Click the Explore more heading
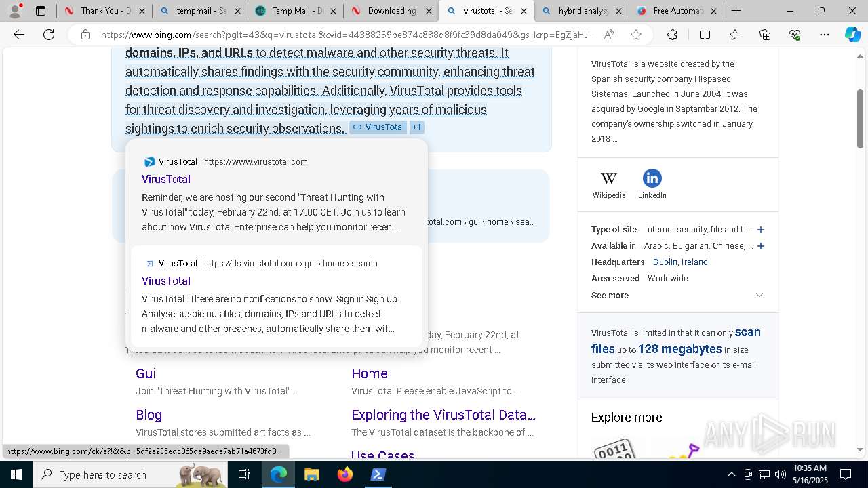 pyautogui.click(x=627, y=418)
